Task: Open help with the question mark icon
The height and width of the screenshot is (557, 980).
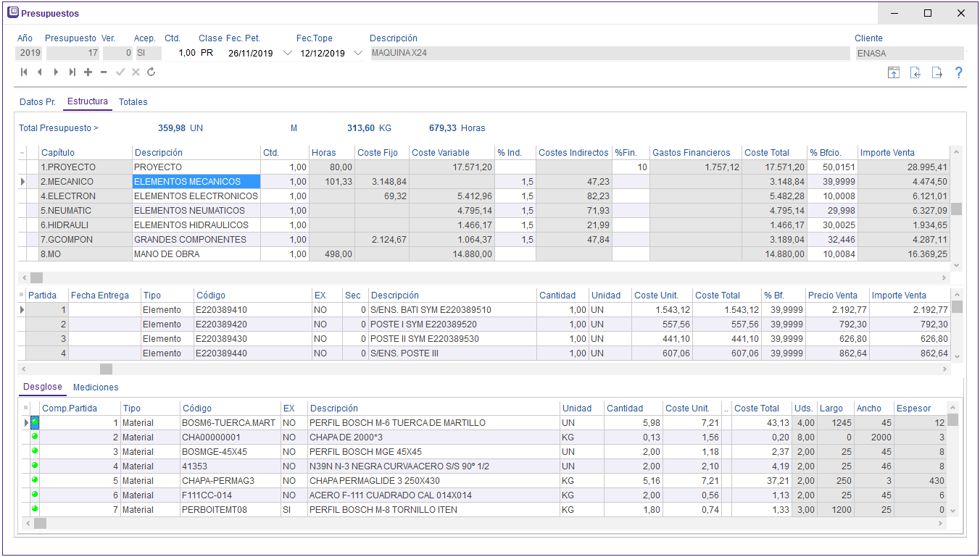Action: [x=958, y=72]
